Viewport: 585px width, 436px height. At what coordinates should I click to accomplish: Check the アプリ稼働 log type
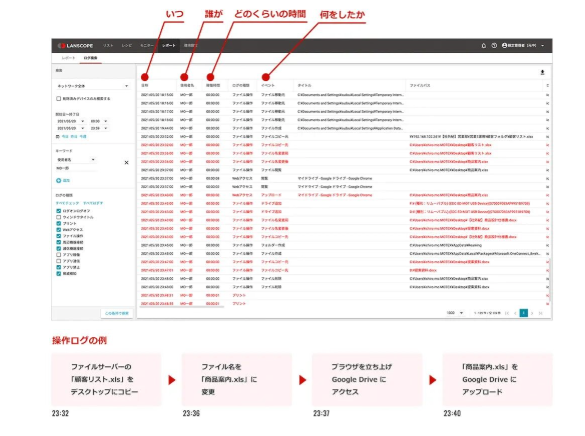tap(59, 255)
